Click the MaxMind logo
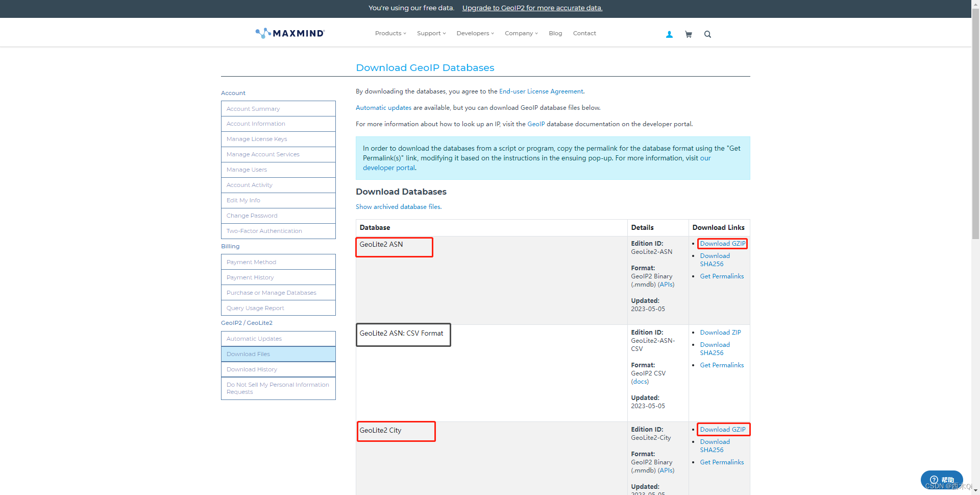Viewport: 980px width, 495px height. pyautogui.click(x=290, y=33)
